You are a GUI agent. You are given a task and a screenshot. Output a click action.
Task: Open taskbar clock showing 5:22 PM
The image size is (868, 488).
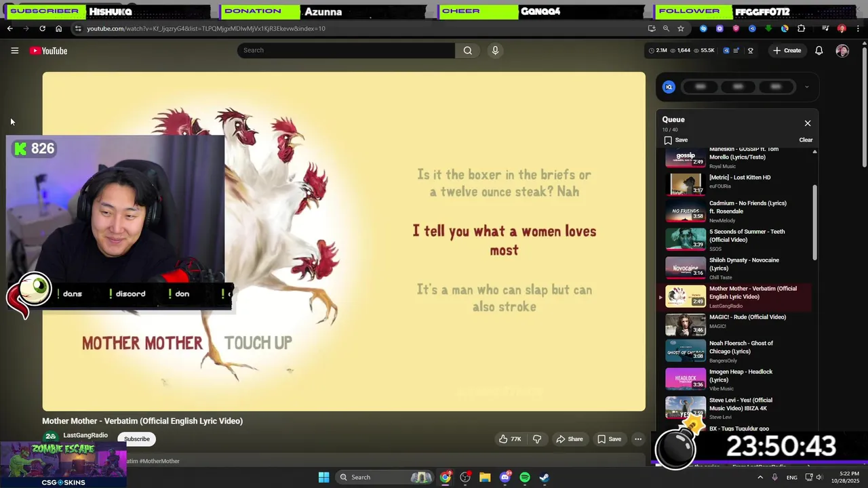click(x=849, y=477)
